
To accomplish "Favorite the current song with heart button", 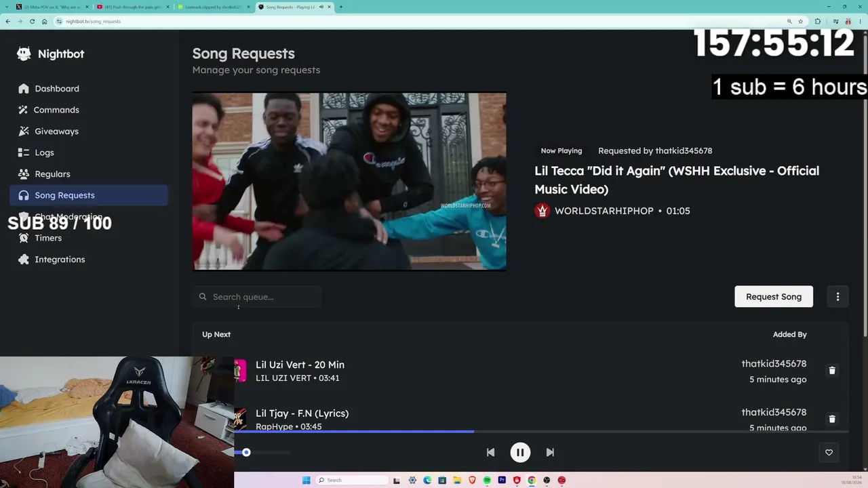I will coord(829,452).
